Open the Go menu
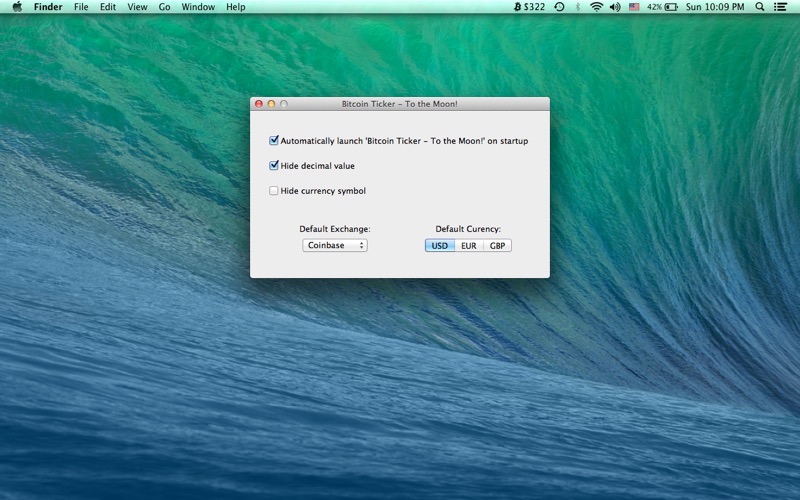This screenshot has width=800, height=500. point(164,7)
